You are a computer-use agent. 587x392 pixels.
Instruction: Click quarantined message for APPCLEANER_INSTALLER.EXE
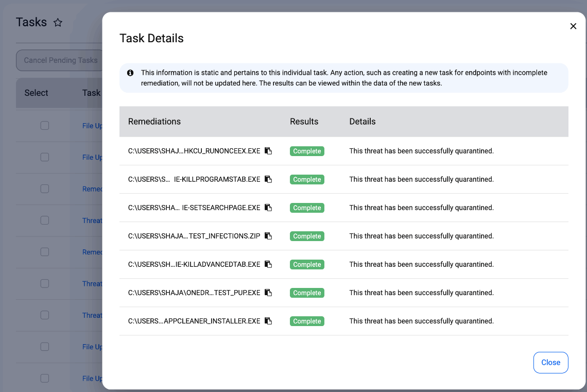point(422,321)
